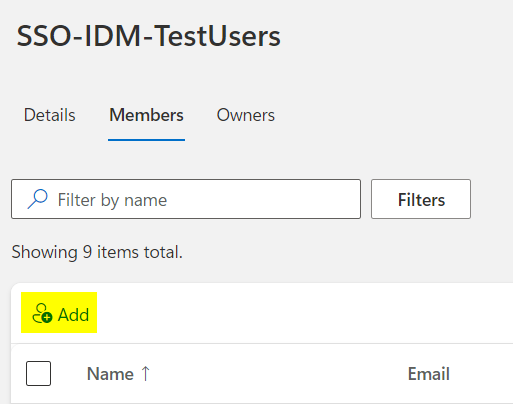Click the yellow highlighted Add command
The image size is (513, 404).
point(59,313)
